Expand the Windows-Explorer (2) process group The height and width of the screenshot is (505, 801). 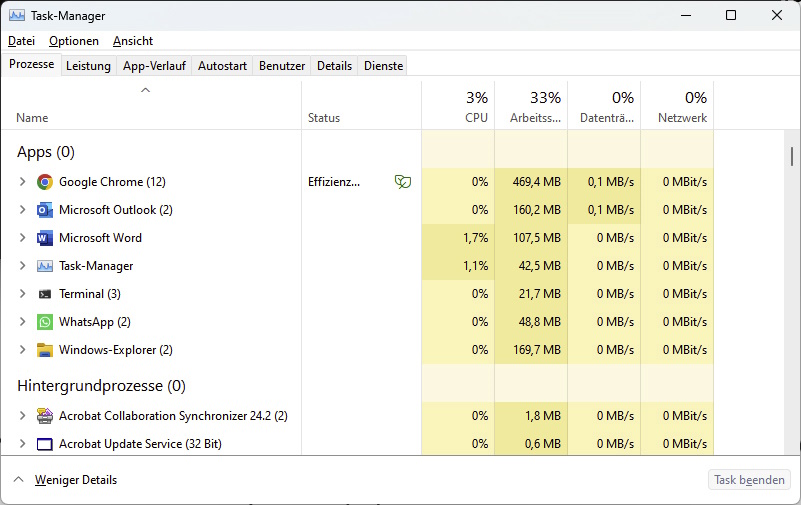[22, 350]
